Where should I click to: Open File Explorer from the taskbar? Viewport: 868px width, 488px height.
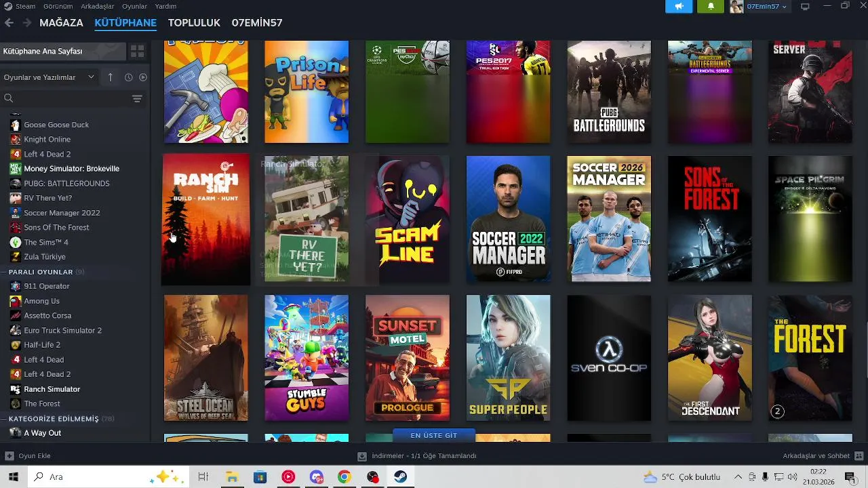click(x=232, y=476)
